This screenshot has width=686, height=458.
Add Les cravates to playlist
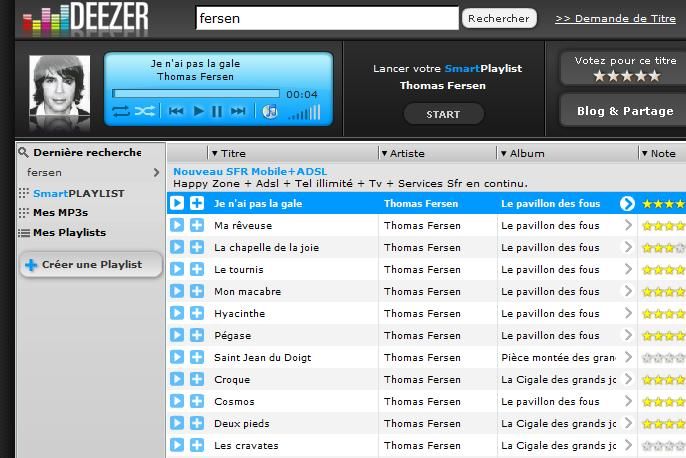(197, 445)
